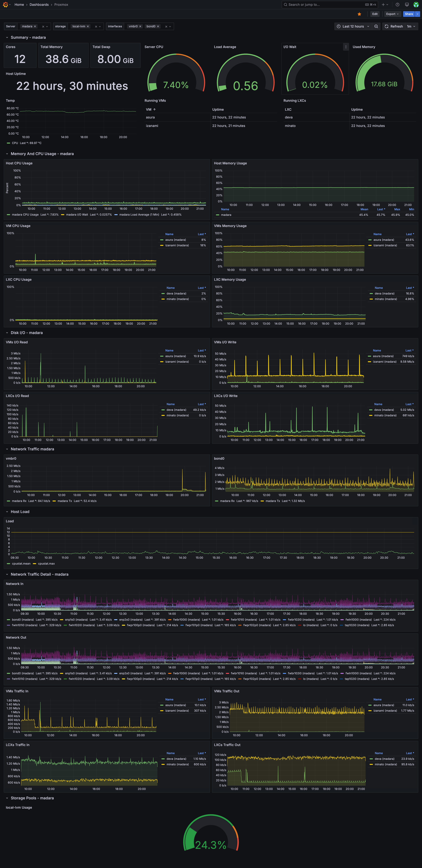The image size is (422, 868).
Task: Open the news feed monitor icon
Action: [407, 5]
